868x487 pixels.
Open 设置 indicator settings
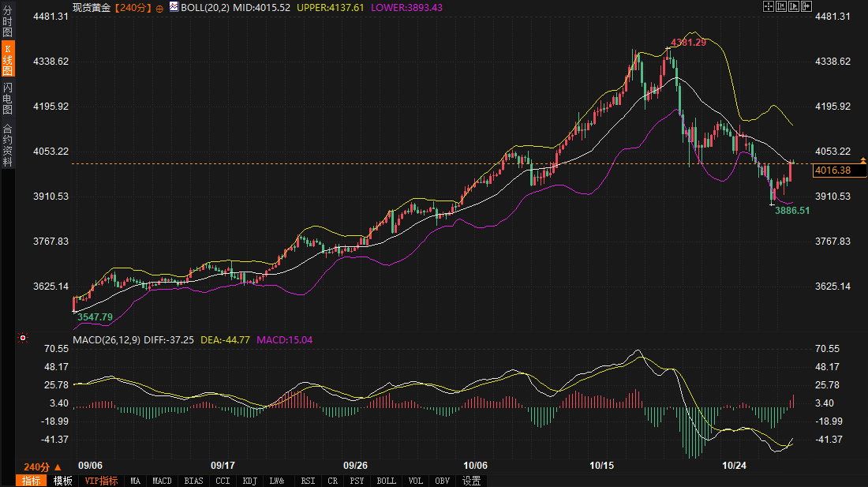pyautogui.click(x=471, y=481)
